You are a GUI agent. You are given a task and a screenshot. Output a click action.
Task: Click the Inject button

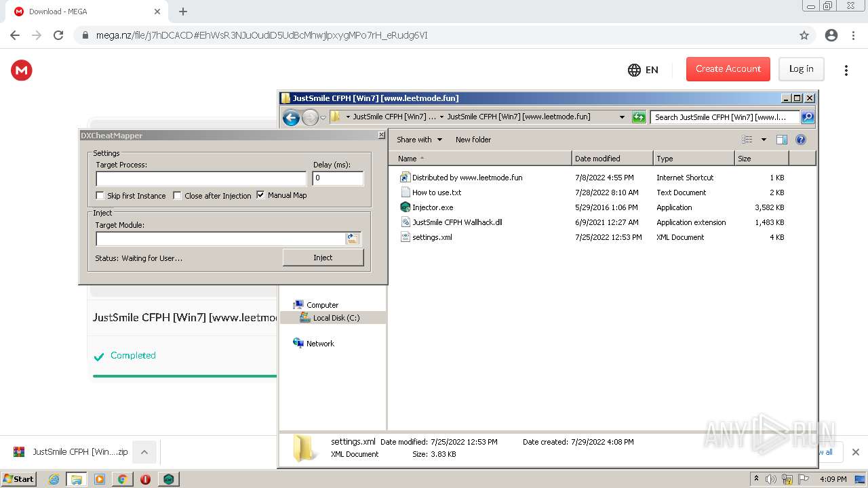(323, 258)
